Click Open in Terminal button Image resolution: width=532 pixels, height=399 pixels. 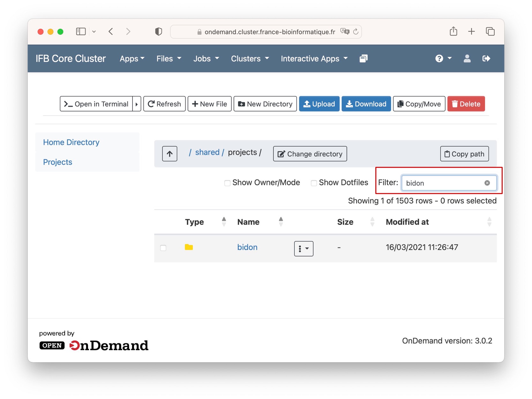click(x=96, y=104)
